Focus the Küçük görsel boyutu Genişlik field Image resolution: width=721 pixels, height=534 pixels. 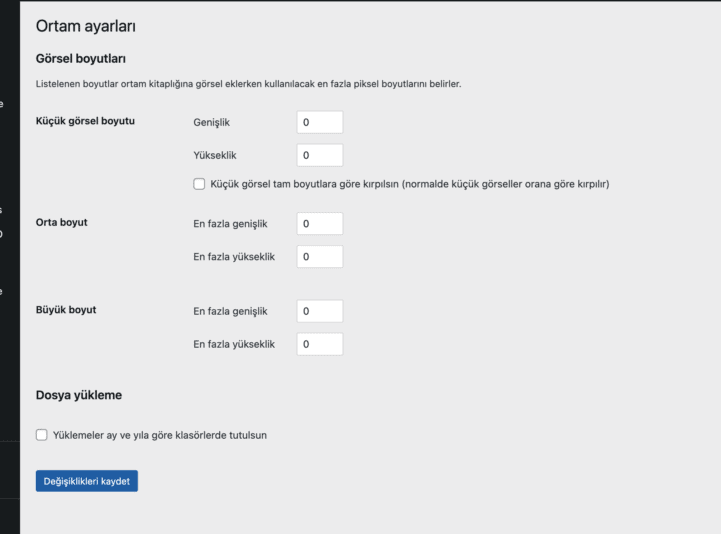tap(320, 122)
